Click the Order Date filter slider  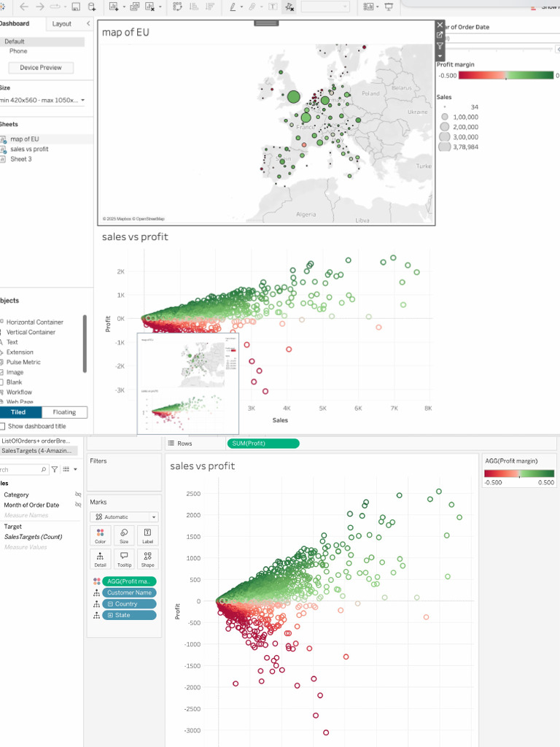point(499,49)
